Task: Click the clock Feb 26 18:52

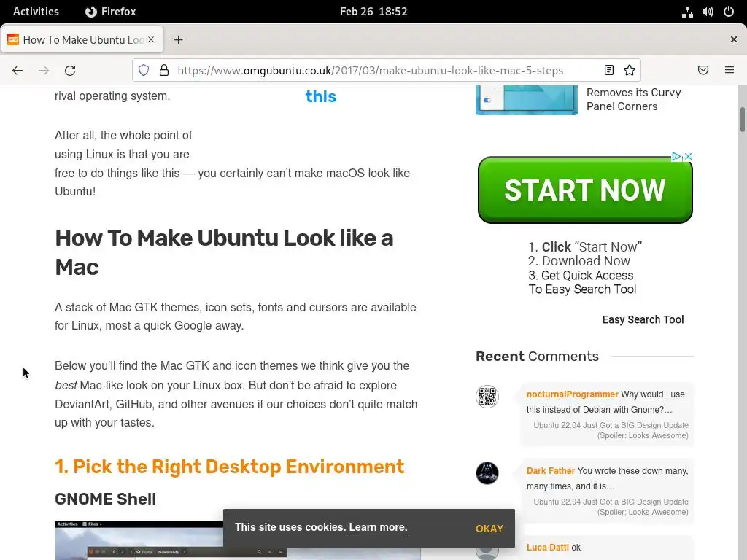Action: pyautogui.click(x=373, y=12)
